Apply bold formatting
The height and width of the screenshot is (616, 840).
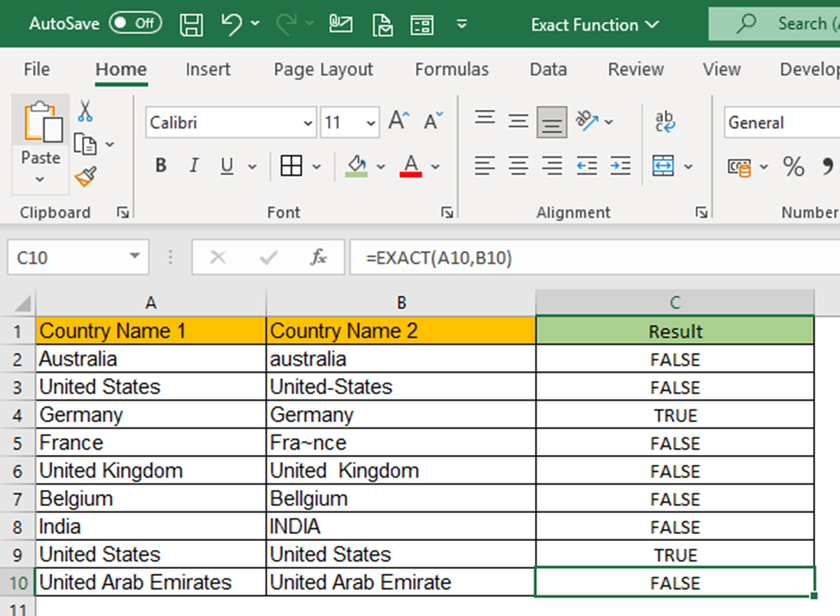point(159,165)
